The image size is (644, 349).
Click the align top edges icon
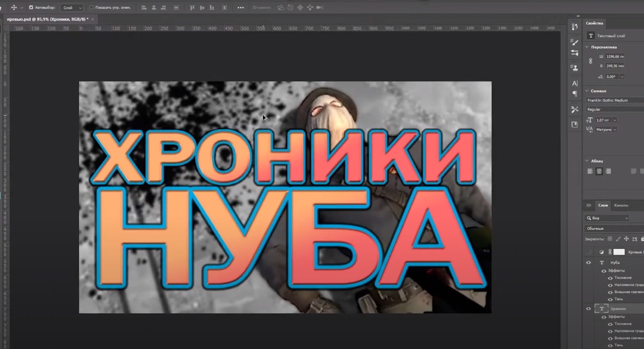pos(192,7)
